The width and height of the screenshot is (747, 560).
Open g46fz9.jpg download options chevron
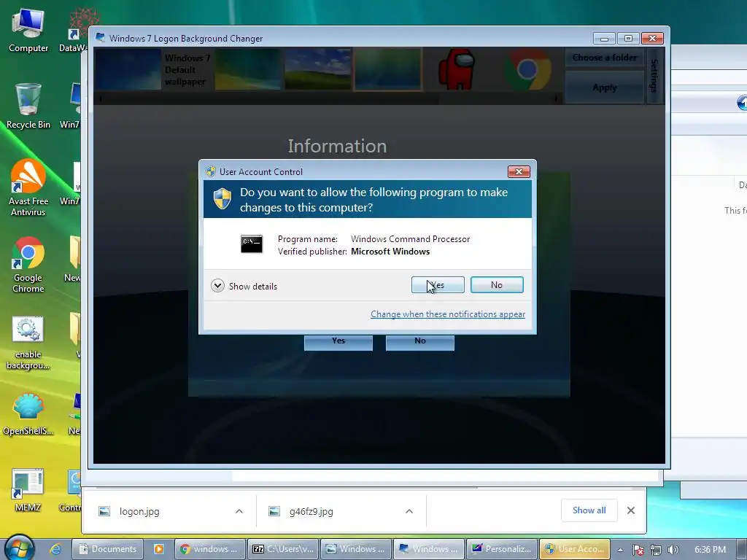(409, 511)
